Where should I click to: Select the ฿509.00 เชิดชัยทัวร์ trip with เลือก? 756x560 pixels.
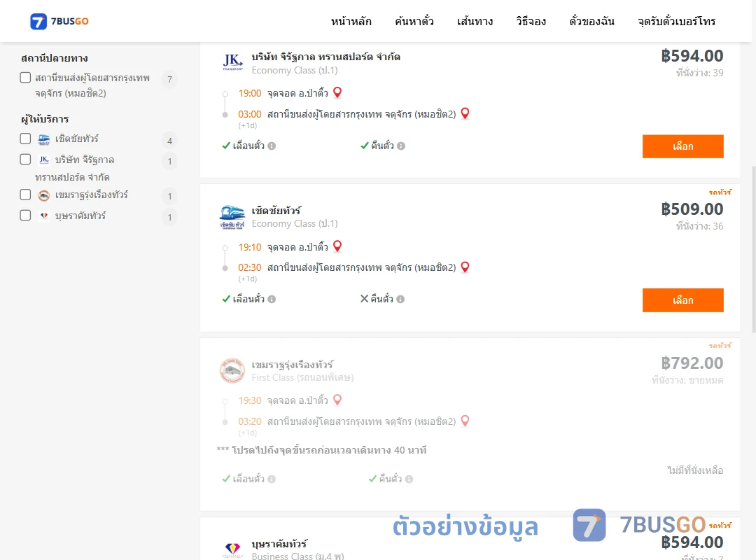point(682,300)
